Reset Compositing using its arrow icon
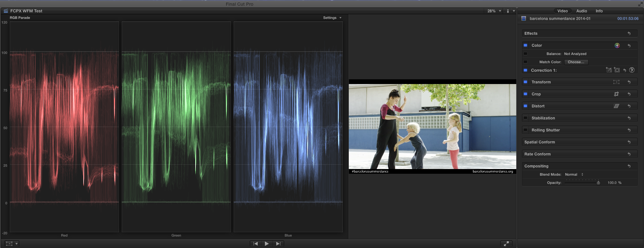Viewport: 644px width, 248px height. click(x=629, y=166)
